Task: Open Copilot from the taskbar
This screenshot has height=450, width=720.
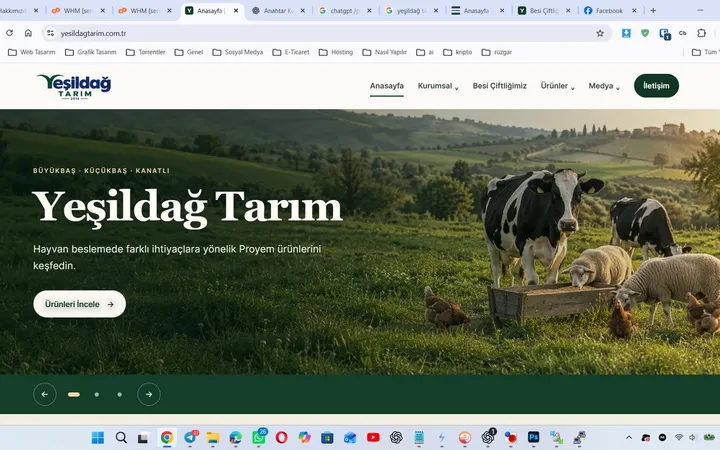Action: [304, 437]
